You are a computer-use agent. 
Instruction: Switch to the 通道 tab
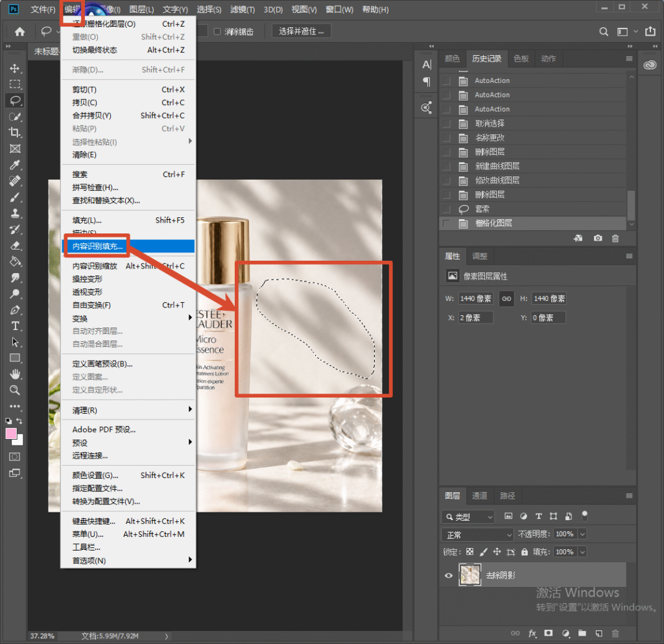click(x=479, y=495)
